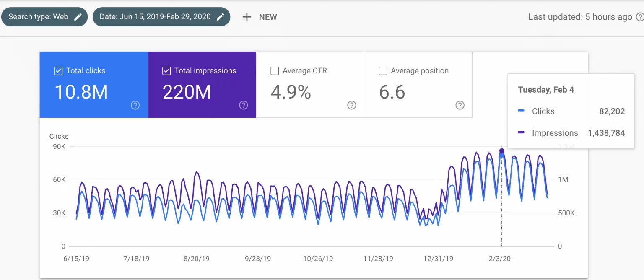Open help icon in Total impressions card
Screen dimensions: 644x280
click(243, 105)
